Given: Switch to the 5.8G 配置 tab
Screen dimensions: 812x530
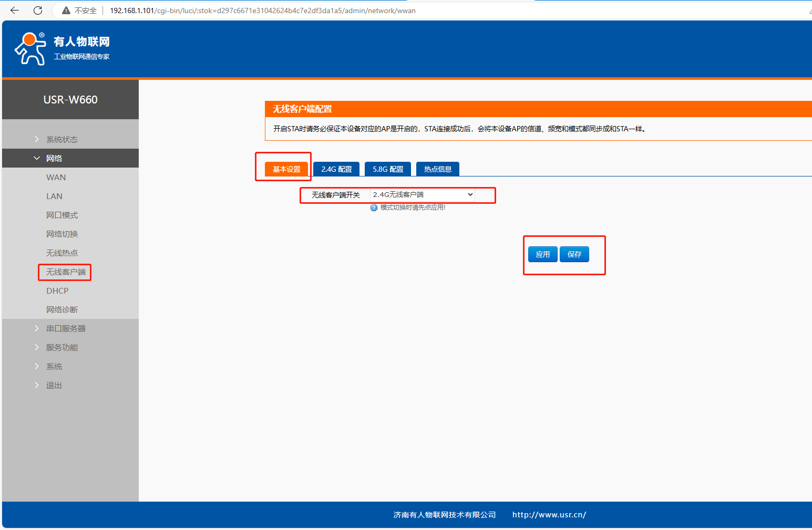Looking at the screenshot, I should click(388, 169).
